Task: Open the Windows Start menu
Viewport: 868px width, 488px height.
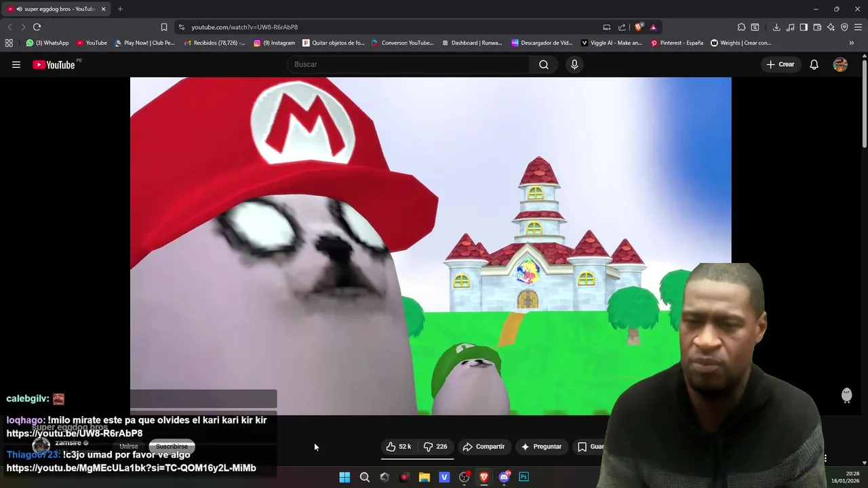Action: 344,477
